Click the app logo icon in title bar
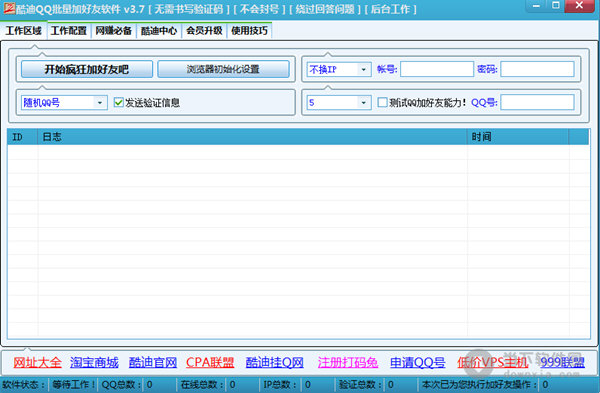 coord(9,8)
